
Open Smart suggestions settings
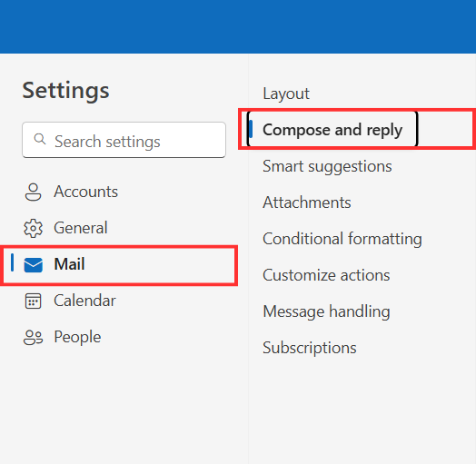coord(327,166)
